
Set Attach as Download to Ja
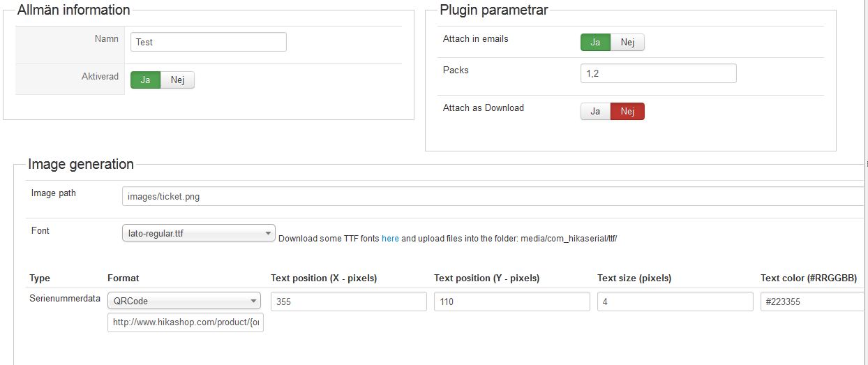[x=596, y=112]
